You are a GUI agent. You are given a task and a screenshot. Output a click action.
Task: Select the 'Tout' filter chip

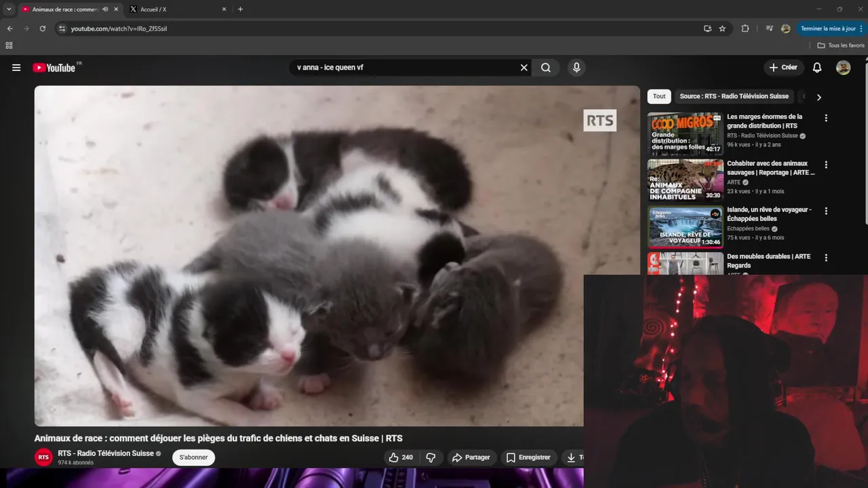tap(659, 96)
